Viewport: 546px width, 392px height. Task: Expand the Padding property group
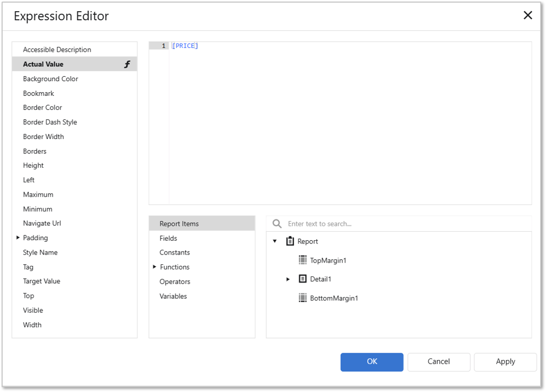[x=18, y=238]
